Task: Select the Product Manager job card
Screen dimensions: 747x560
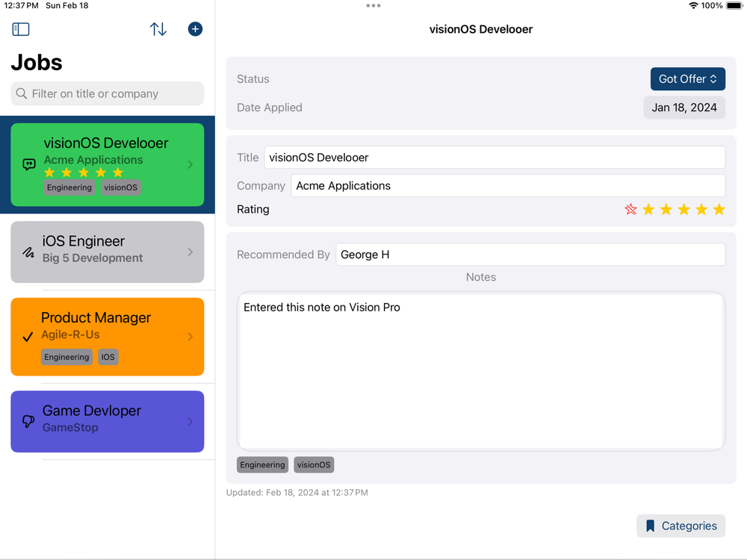Action: coord(107,337)
